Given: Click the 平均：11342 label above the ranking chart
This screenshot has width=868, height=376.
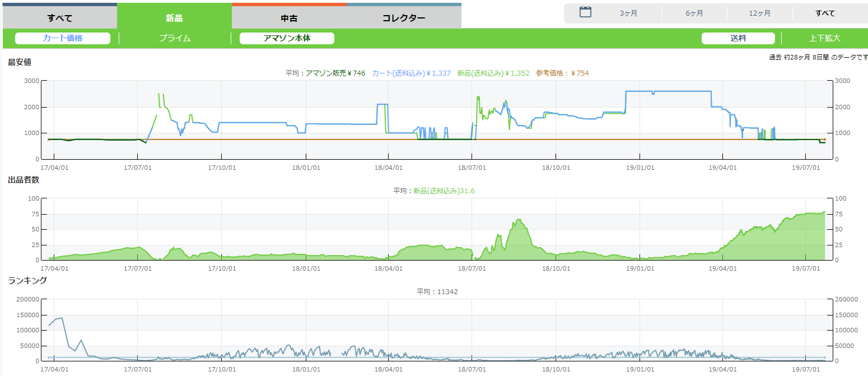Looking at the screenshot, I should coord(437,291).
